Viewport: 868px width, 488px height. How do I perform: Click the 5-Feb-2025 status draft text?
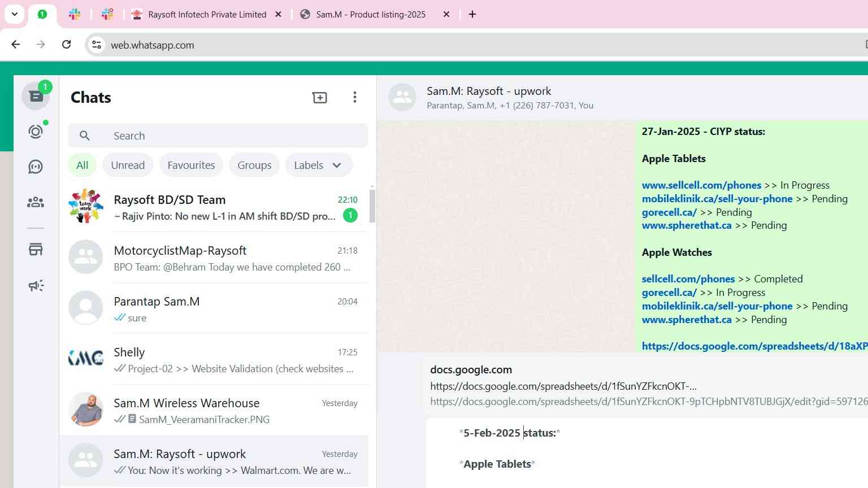(x=510, y=433)
